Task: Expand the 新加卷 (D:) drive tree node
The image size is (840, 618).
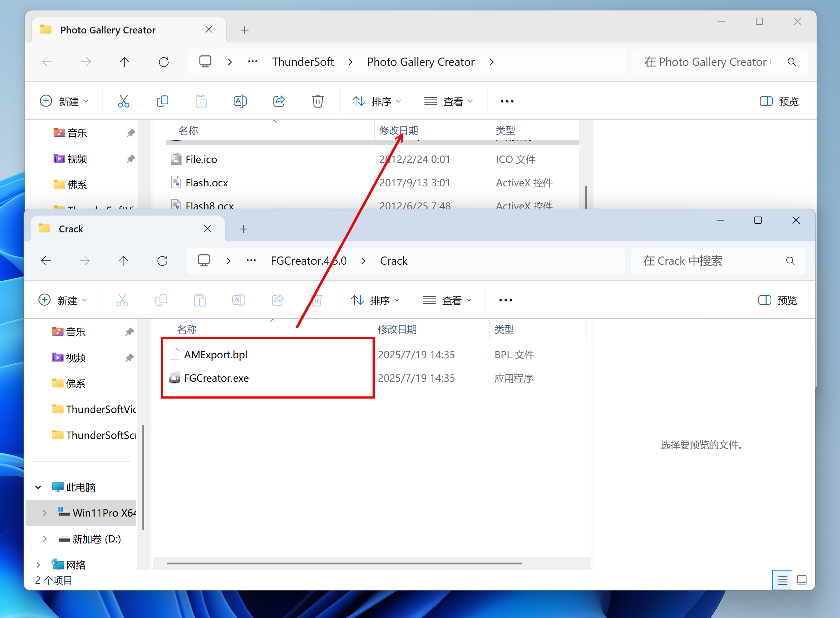Action: click(45, 539)
